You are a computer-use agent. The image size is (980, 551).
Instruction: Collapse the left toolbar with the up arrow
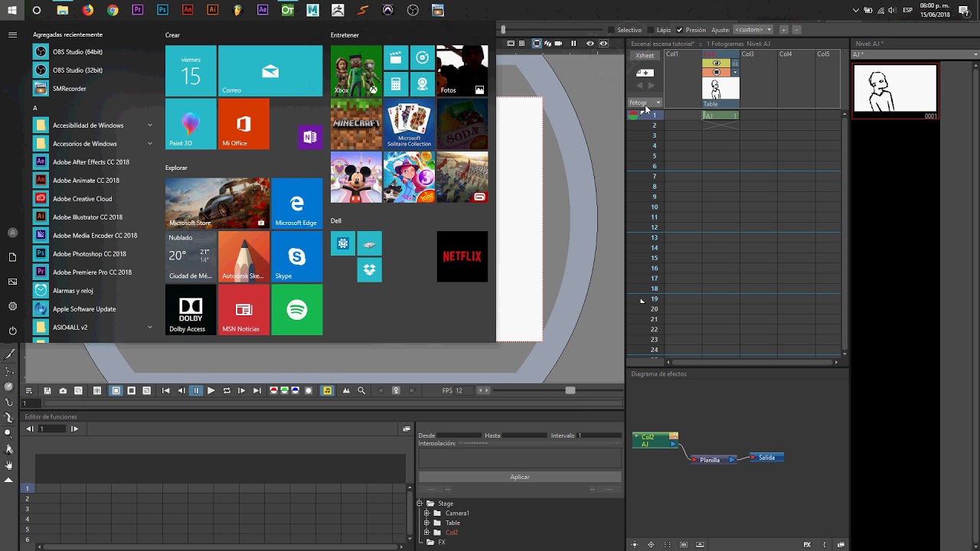(x=9, y=480)
